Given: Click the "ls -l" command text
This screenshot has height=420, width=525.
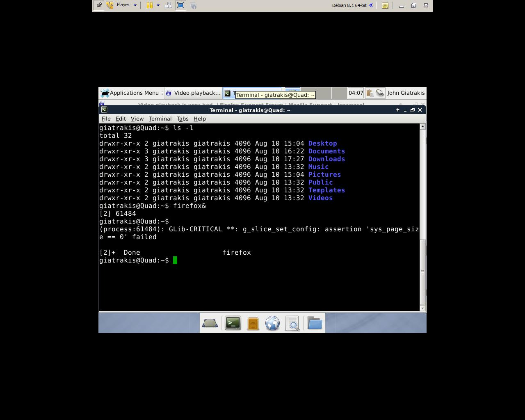Looking at the screenshot, I should (x=183, y=128).
